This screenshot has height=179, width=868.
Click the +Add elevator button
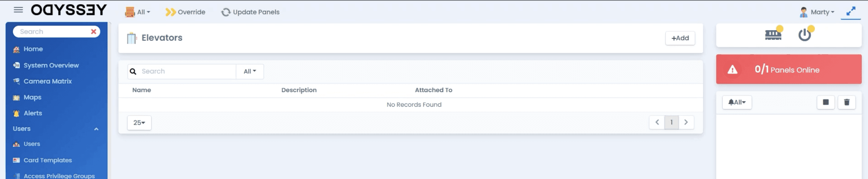[x=680, y=38]
